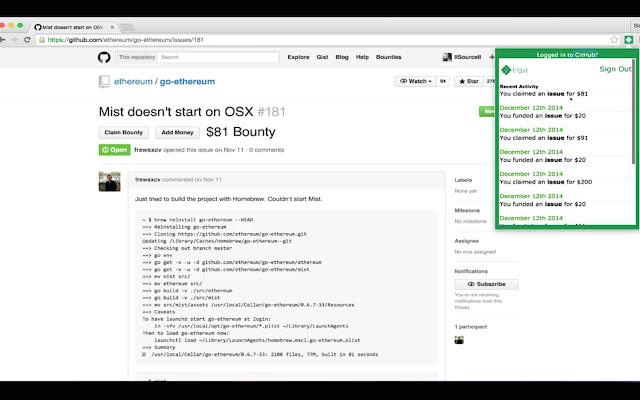The height and width of the screenshot is (400, 640).
Task: Open new blank browser tab
Action: point(127,27)
